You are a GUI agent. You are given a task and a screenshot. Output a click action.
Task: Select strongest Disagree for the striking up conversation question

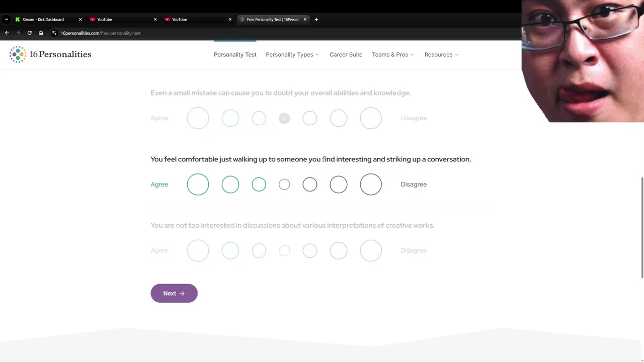pos(371,185)
